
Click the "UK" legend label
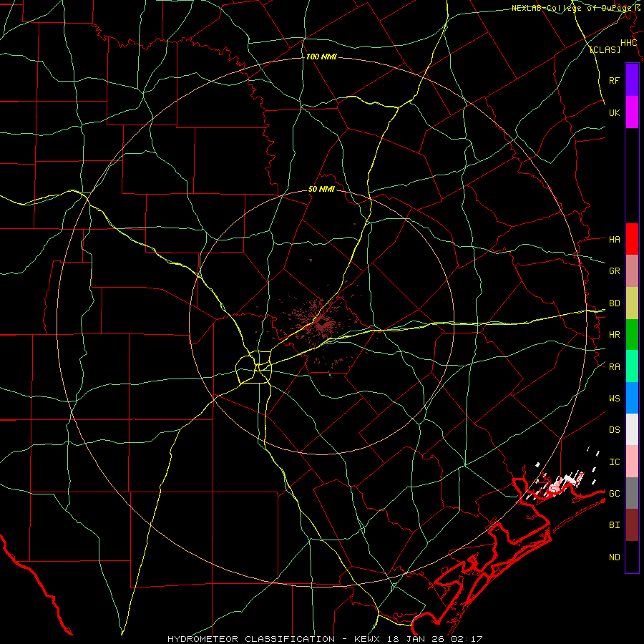pyautogui.click(x=614, y=112)
